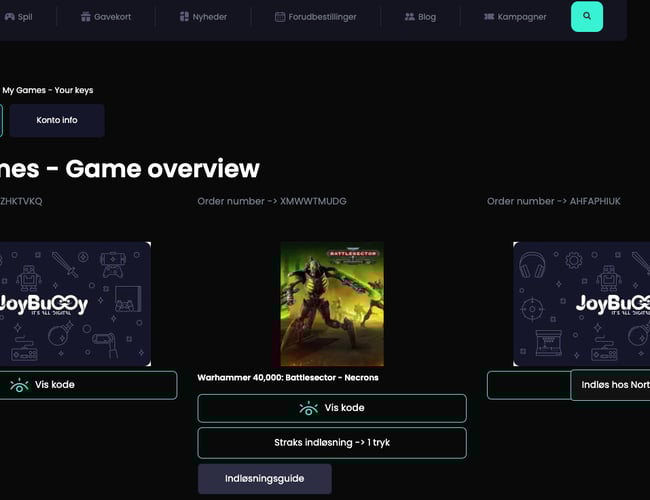Image resolution: width=650 pixels, height=500 pixels.
Task: Open the Konto info tab
Action: (57, 120)
